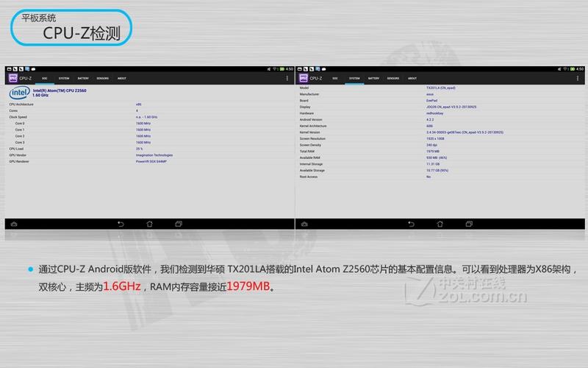Tap the Recent Apps icon on the System screen

(x=469, y=224)
